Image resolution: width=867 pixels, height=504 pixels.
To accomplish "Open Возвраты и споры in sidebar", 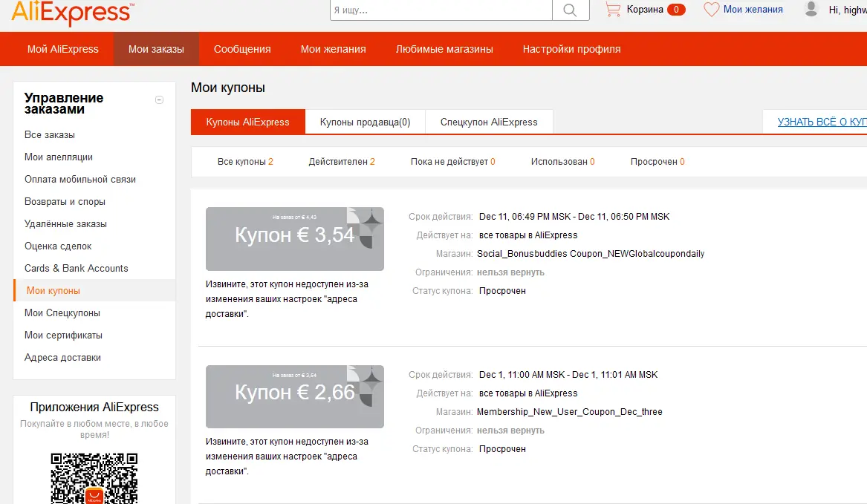I will (x=65, y=202).
